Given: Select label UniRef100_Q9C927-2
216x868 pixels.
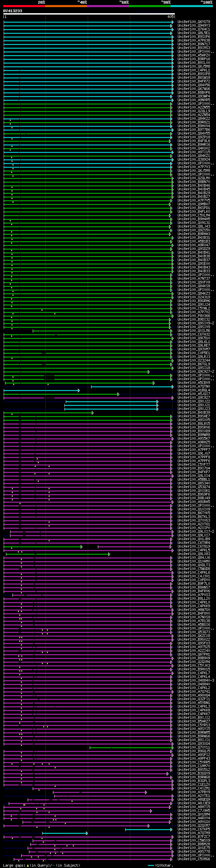Looking at the screenshot, I should pos(196,372).
